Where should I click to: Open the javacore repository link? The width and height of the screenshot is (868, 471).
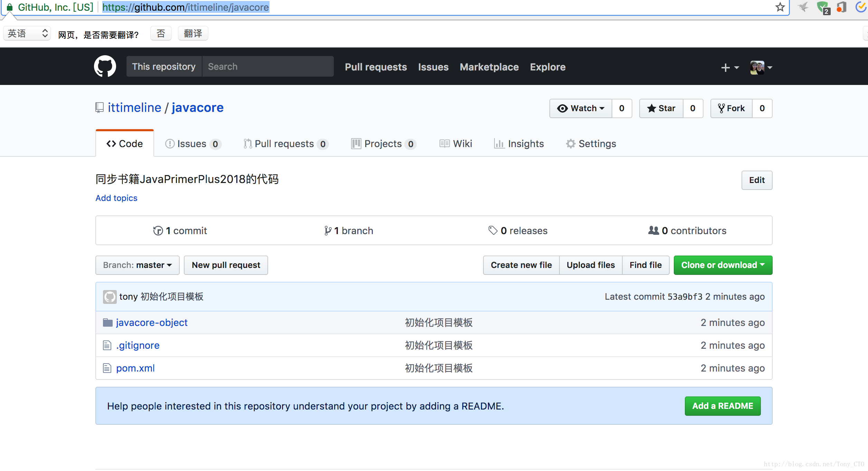point(198,108)
